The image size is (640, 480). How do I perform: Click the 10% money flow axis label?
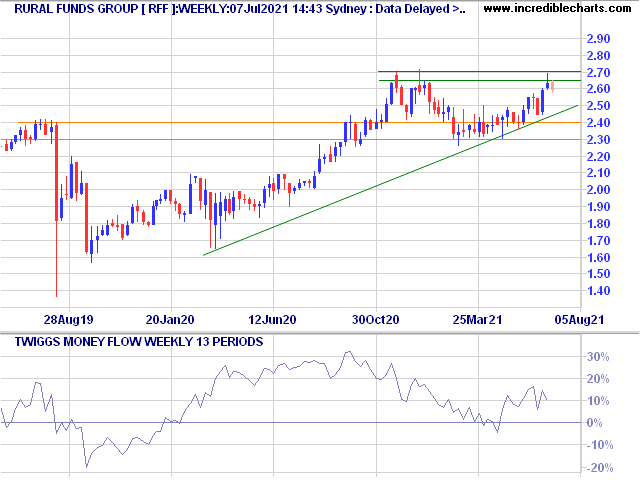pos(598,401)
